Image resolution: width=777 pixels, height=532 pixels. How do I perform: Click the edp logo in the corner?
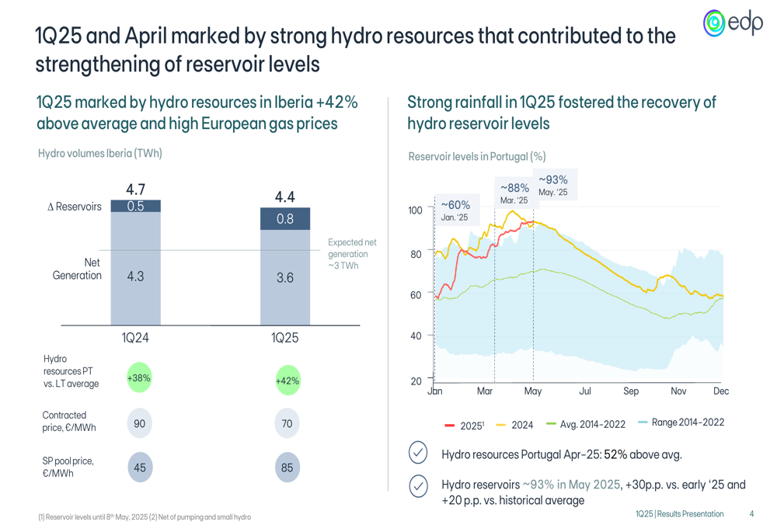(x=733, y=23)
